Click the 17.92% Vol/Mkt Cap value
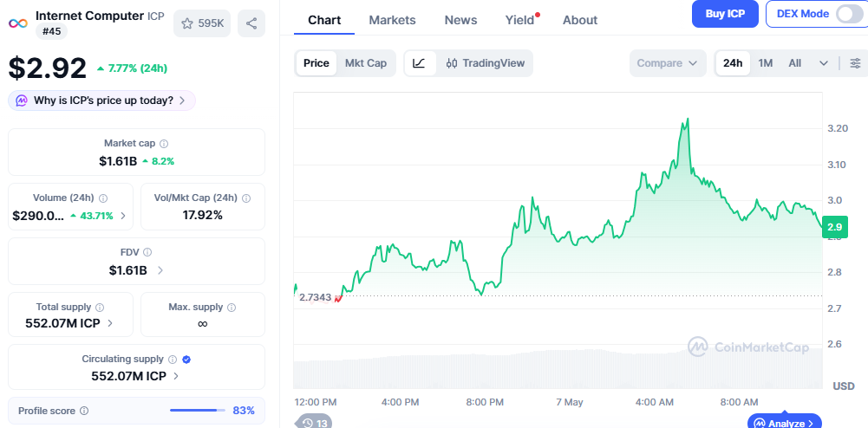Viewport: 868px width, 428px height. click(203, 215)
